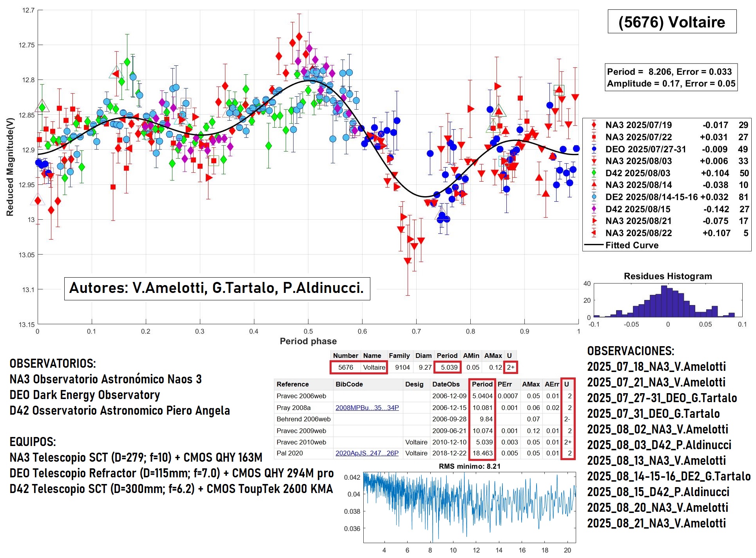Click light-blue circle marker for DE2 2025/08/14-15-16

click(594, 197)
